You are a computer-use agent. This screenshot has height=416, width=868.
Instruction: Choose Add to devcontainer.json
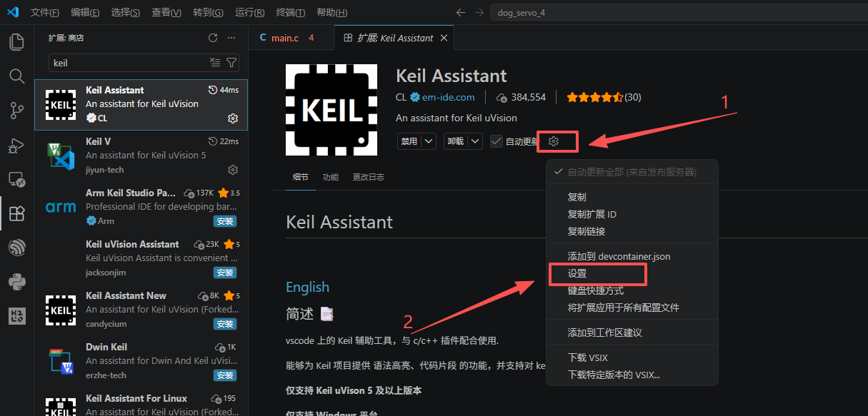632,256
